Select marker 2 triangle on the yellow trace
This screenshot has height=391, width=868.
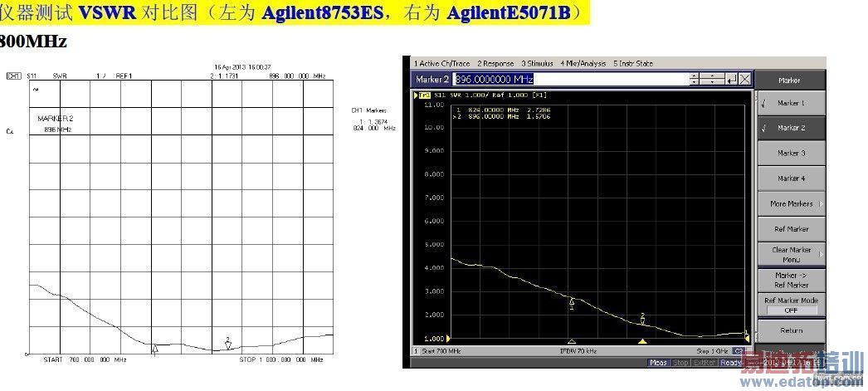point(642,320)
